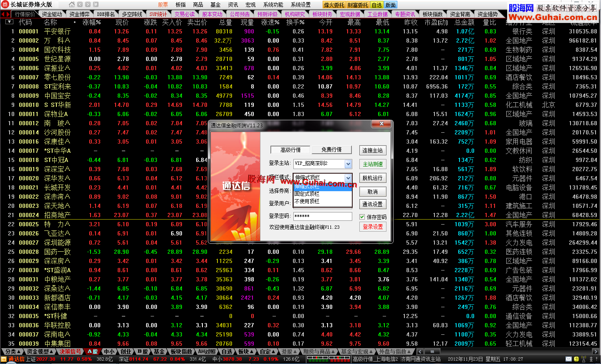The width and height of the screenshot is (601, 364).
Task: Focus the 登录密码 password field
Action: [323, 216]
